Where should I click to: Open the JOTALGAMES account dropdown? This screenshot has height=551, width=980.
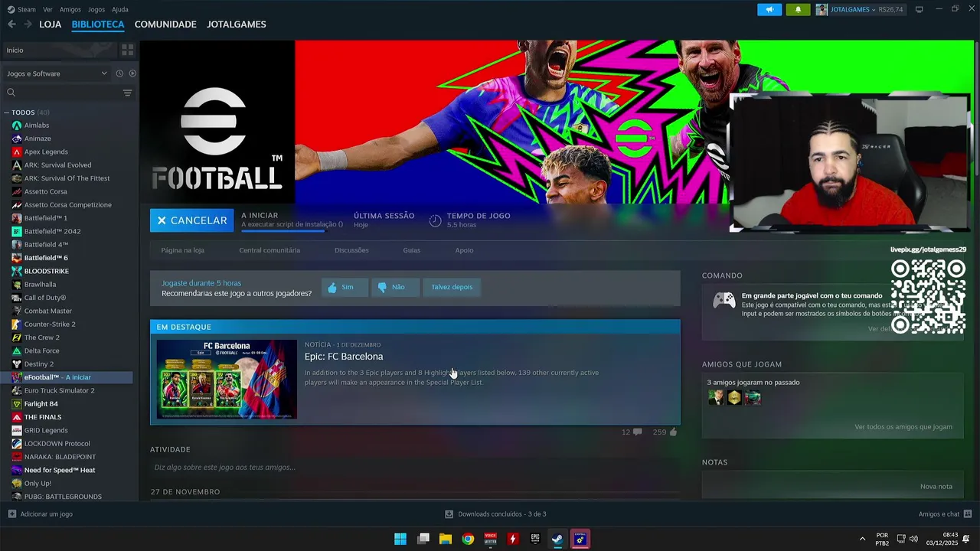pyautogui.click(x=859, y=10)
